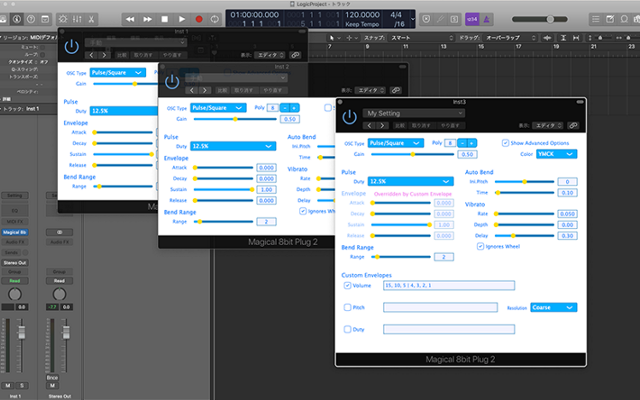Click the link icon in Inst 1 window
Viewport: 640px width, 400px height.
(295, 55)
